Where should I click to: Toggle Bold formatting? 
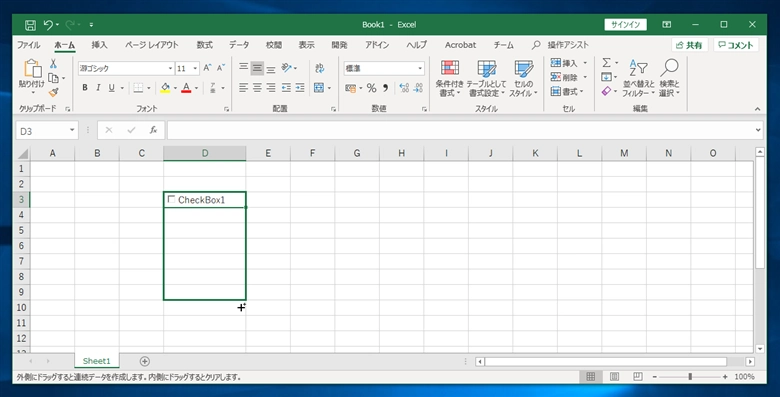85,88
